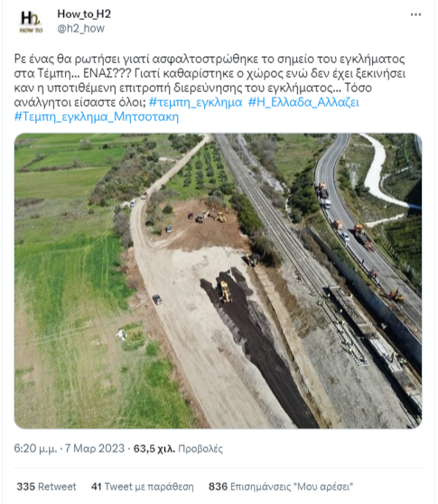Click the word Retweet under the tweet
Viewport: 438px width, 504px height.
tap(57, 486)
